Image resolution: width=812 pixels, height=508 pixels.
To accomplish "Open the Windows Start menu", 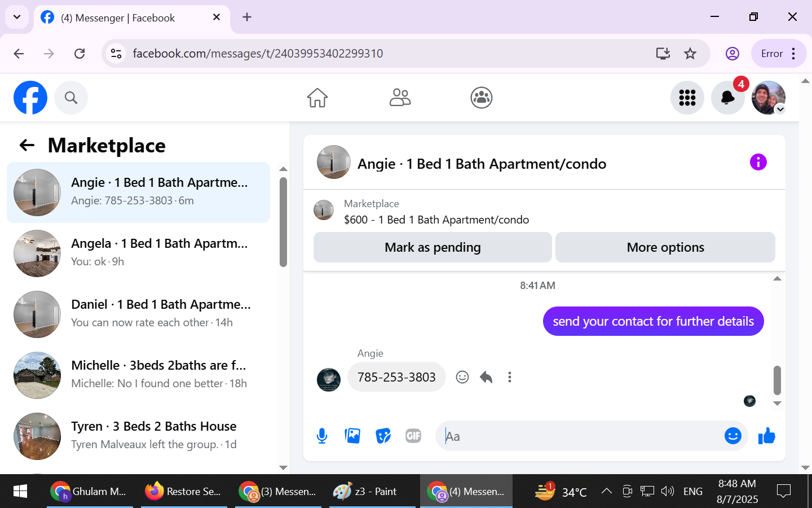I will (x=20, y=491).
